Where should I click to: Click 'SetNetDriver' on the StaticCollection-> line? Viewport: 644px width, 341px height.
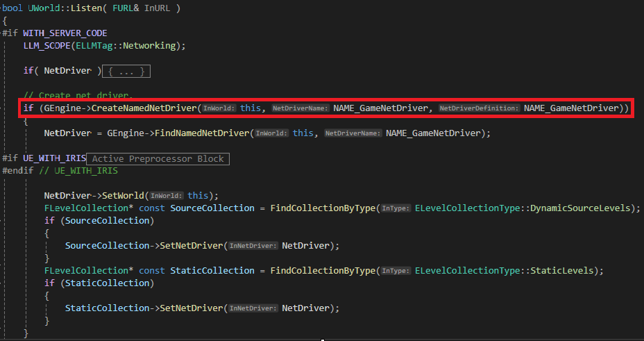coord(192,308)
